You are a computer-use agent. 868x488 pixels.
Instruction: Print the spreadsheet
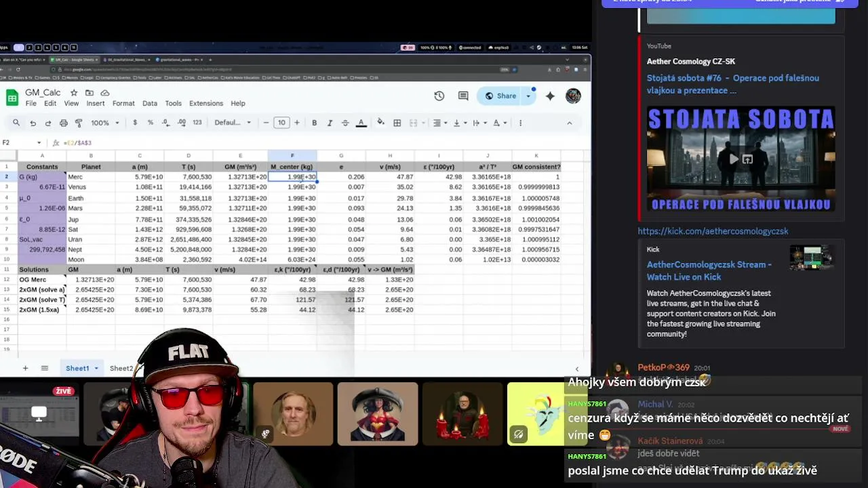[64, 123]
